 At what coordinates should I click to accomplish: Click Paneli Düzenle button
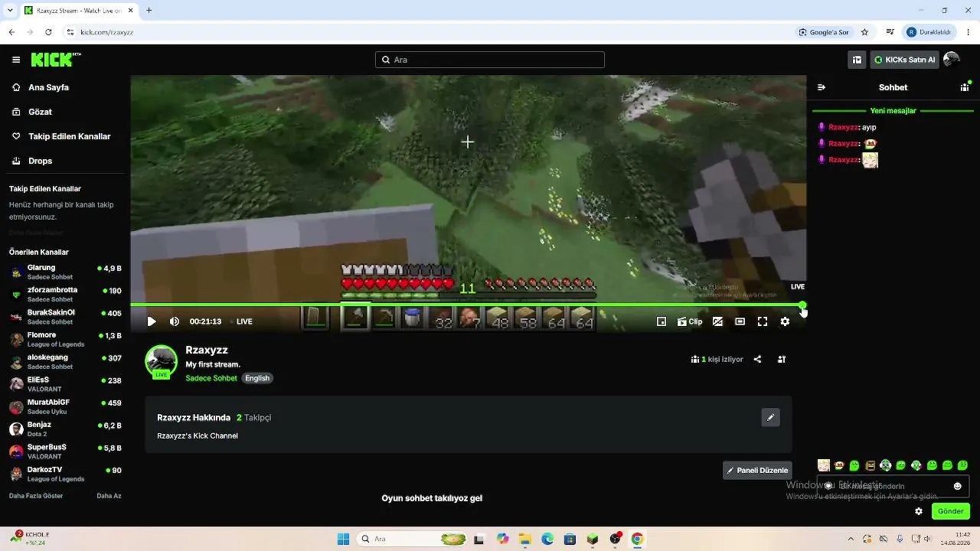pyautogui.click(x=757, y=470)
